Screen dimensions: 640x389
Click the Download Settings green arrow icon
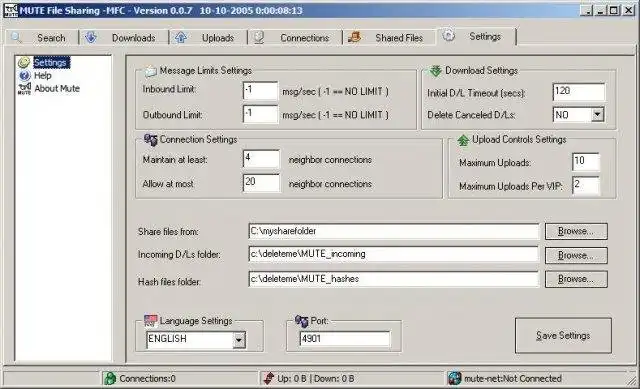tap(436, 71)
